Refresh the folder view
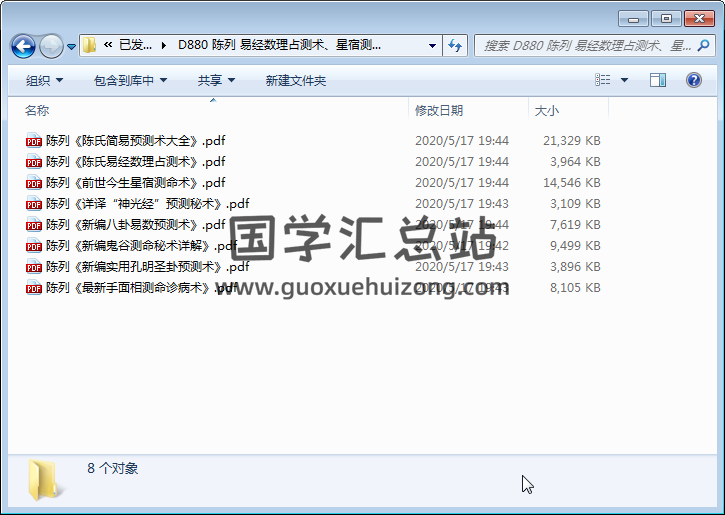 [x=455, y=45]
